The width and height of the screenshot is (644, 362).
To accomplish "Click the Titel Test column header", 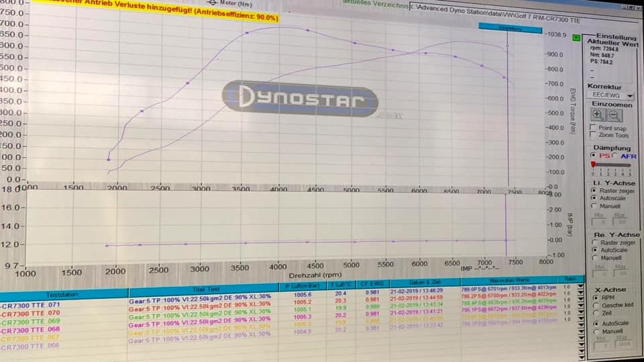I will [204, 289].
